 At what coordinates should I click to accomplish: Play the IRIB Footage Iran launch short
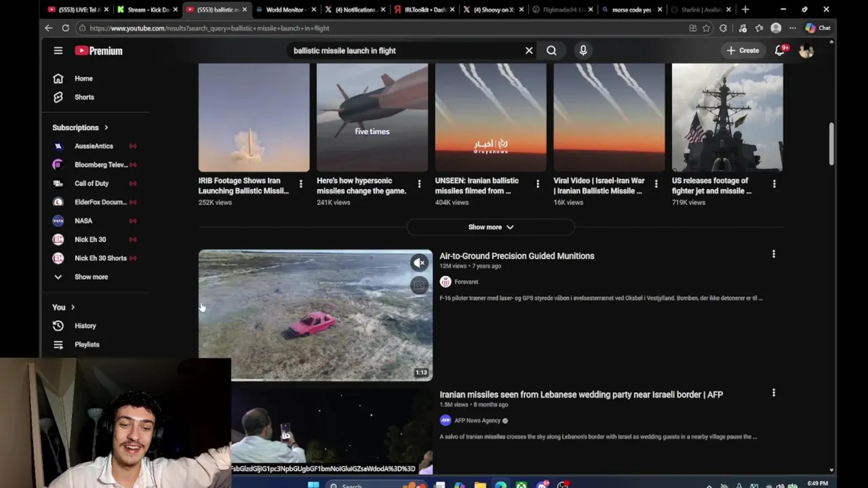[254, 117]
